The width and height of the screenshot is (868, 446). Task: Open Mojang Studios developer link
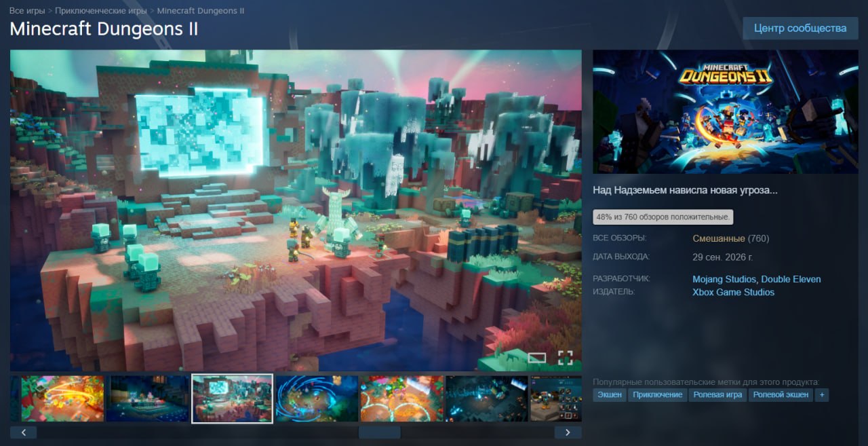pos(724,279)
